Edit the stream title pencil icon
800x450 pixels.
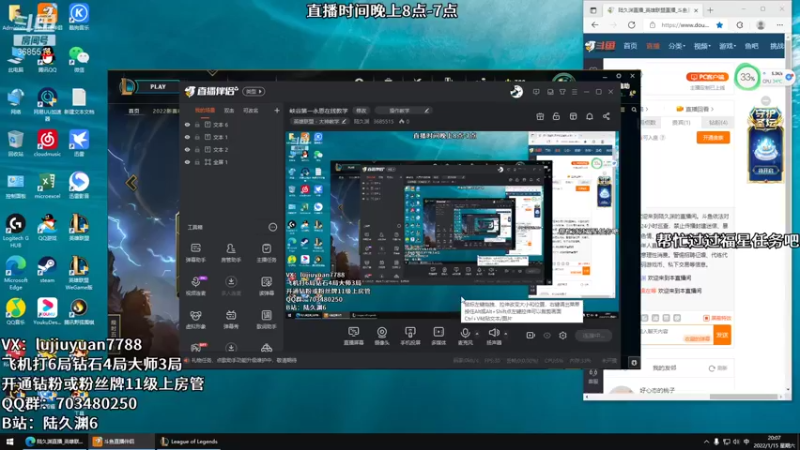tap(427, 110)
